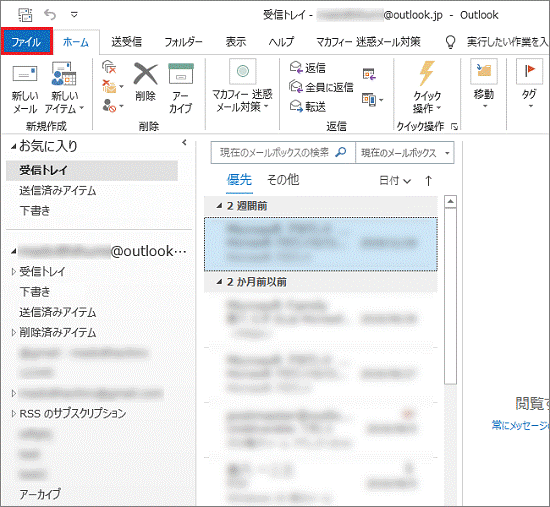Archive the message with アーカイブ

click(x=181, y=88)
